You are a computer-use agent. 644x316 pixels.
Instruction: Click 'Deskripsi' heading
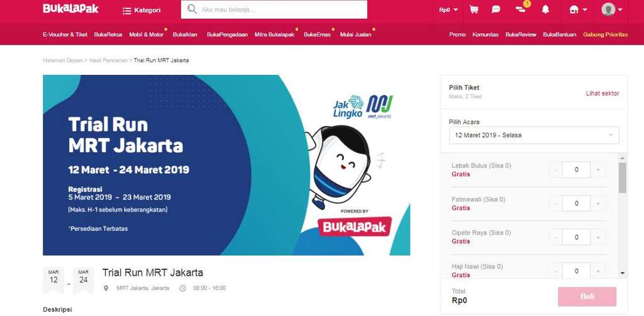(57, 310)
